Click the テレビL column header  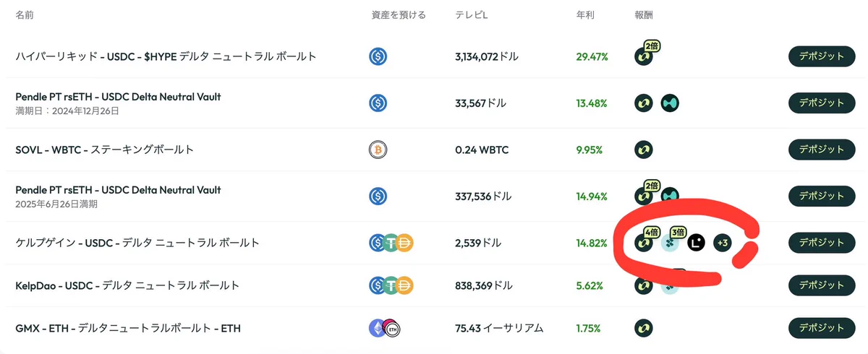coord(472,14)
